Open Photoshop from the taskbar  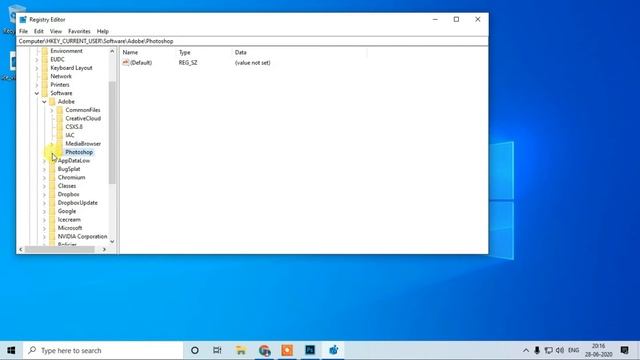[x=310, y=350]
